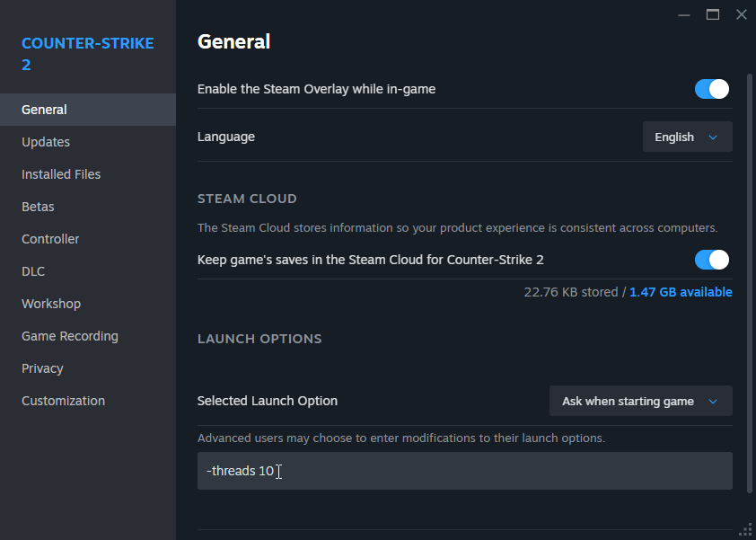The width and height of the screenshot is (756, 540).
Task: Select the General section in sidebar
Action: (x=44, y=109)
